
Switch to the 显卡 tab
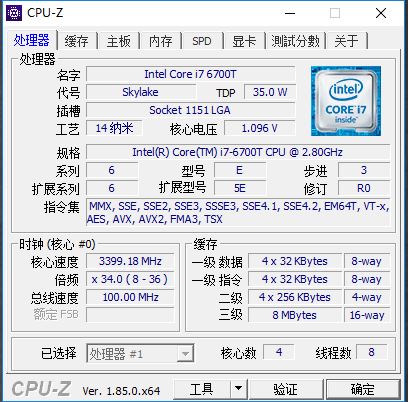tap(244, 41)
